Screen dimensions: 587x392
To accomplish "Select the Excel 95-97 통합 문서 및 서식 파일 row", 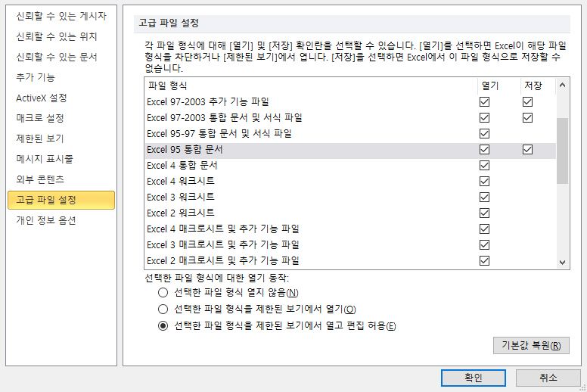I will coord(350,134).
